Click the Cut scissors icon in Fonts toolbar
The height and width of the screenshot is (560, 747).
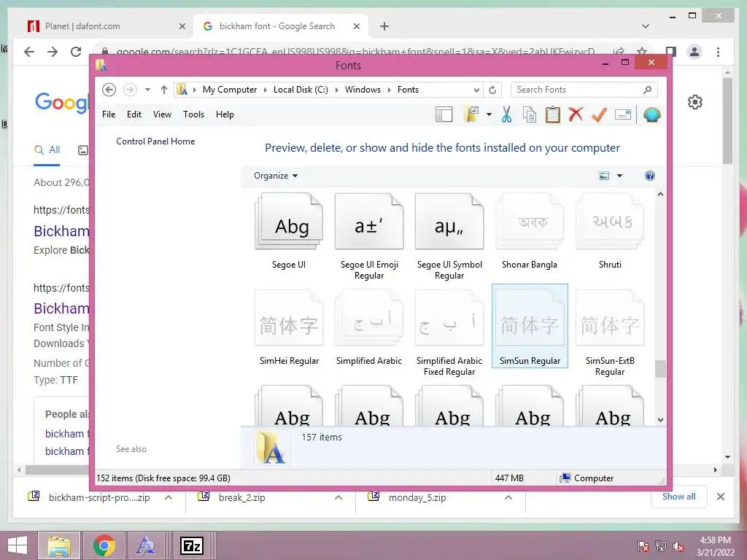(x=506, y=114)
